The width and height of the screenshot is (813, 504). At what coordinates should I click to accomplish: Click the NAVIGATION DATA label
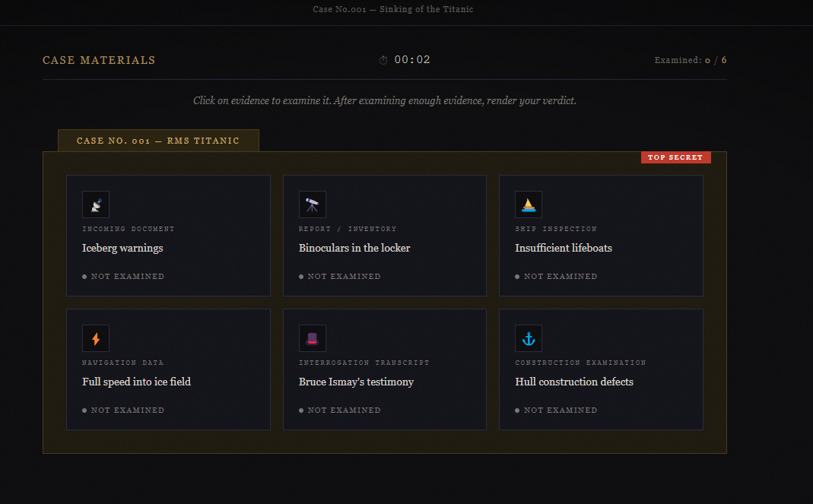[x=123, y=363]
